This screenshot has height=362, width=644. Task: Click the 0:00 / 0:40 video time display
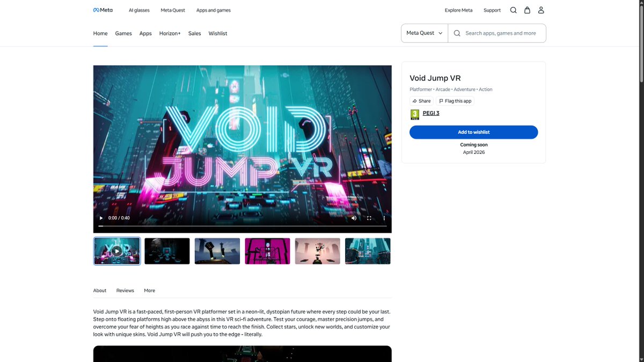click(x=119, y=218)
